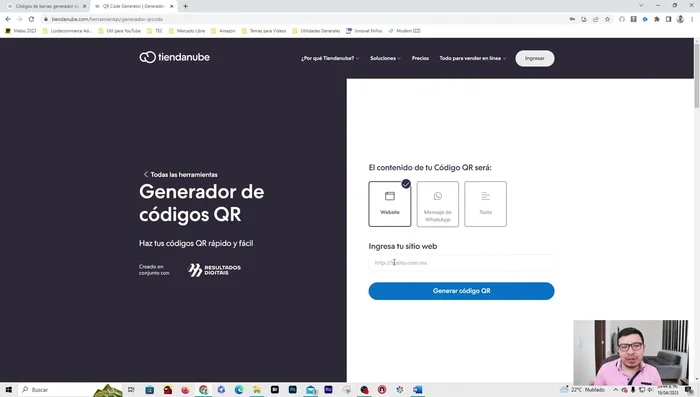The image size is (700, 397).
Task: Open the Utilidades Generales bookmark folder
Action: click(x=316, y=31)
